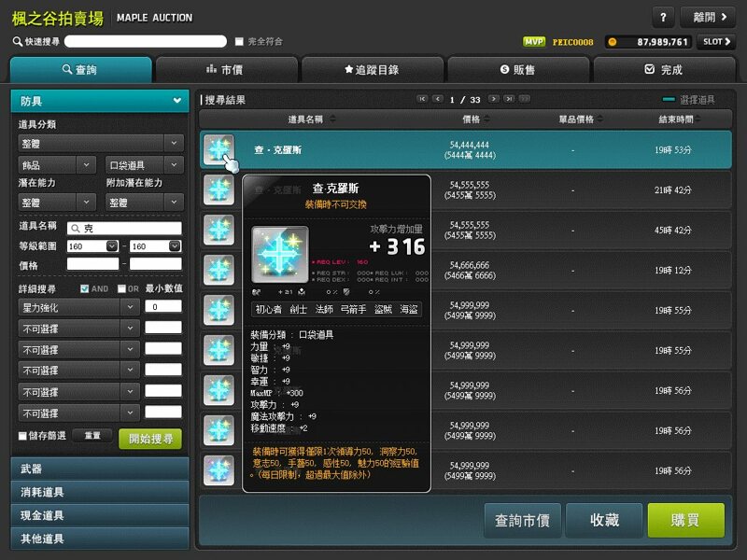Expand the 武器 weapon category
This screenshot has width=747, height=560.
100,469
